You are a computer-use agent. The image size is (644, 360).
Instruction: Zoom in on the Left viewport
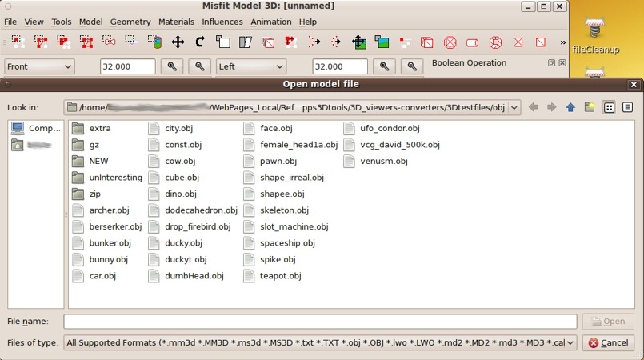click(385, 66)
